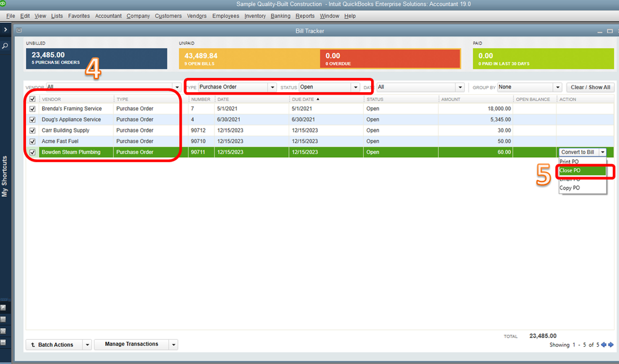Image resolution: width=619 pixels, height=364 pixels.
Task: Choose Close PO from action menu
Action: [582, 170]
